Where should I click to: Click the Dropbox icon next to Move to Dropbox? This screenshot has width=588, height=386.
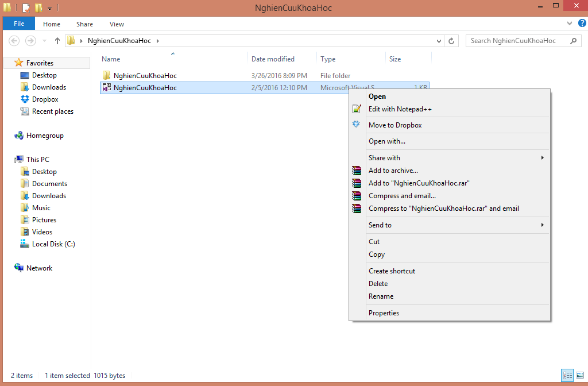pos(357,125)
